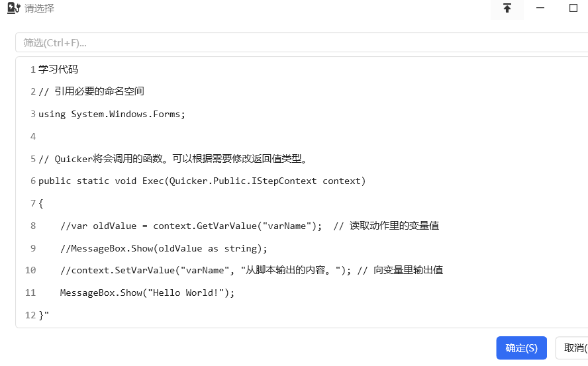This screenshot has width=588, height=366.
Task: Select the MessageBox.Show Hello World line
Action: tap(302, 293)
